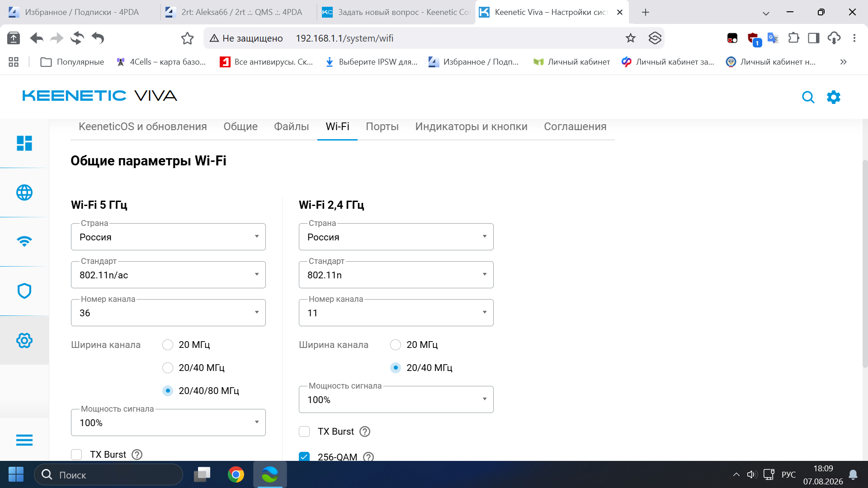Select 20 МГц width for Wi-Fi 2,4 ГГц

click(396, 345)
